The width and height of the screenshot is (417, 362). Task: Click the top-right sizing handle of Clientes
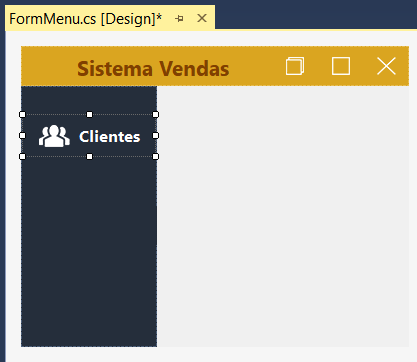pos(156,115)
